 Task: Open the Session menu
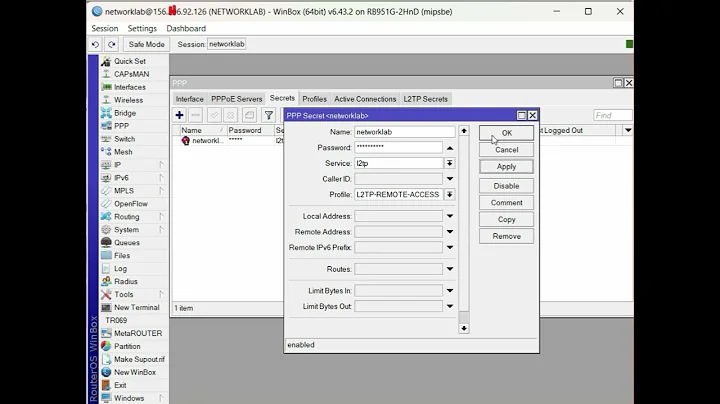[x=105, y=28]
